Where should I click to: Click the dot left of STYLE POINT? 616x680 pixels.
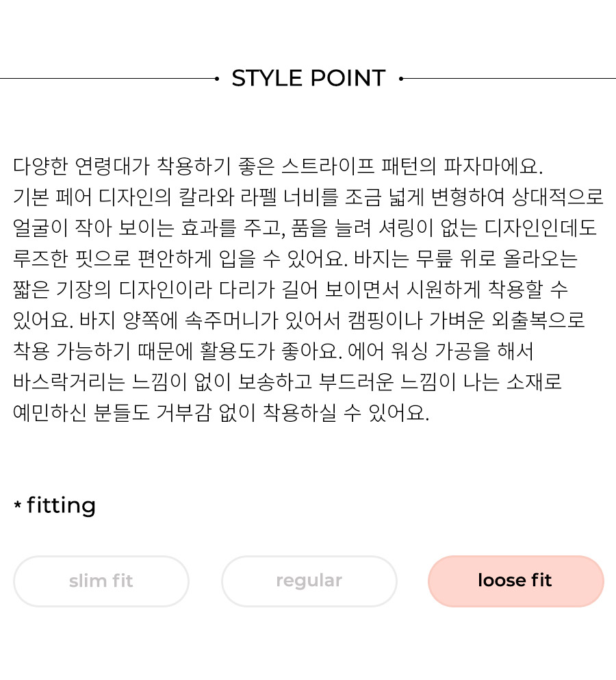tap(217, 79)
